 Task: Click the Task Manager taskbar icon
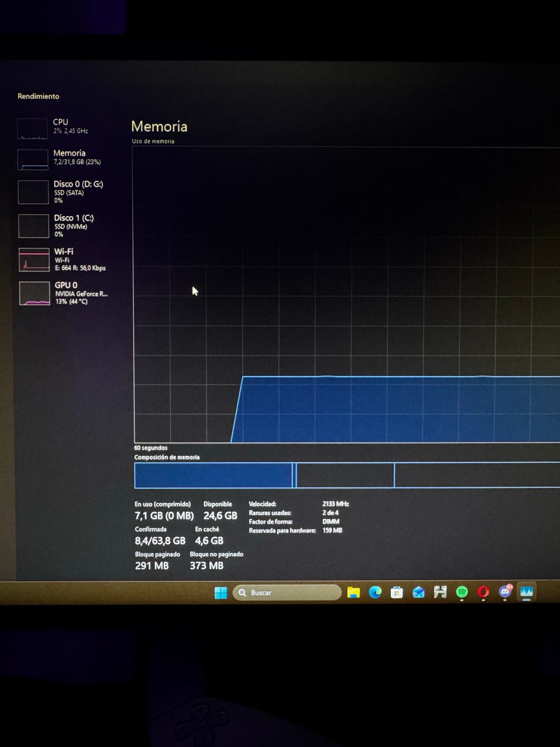pos(527,592)
